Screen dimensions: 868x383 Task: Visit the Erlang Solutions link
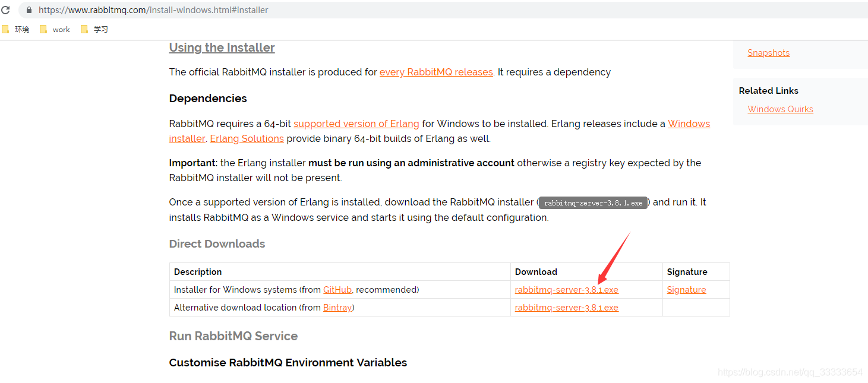[x=247, y=138]
